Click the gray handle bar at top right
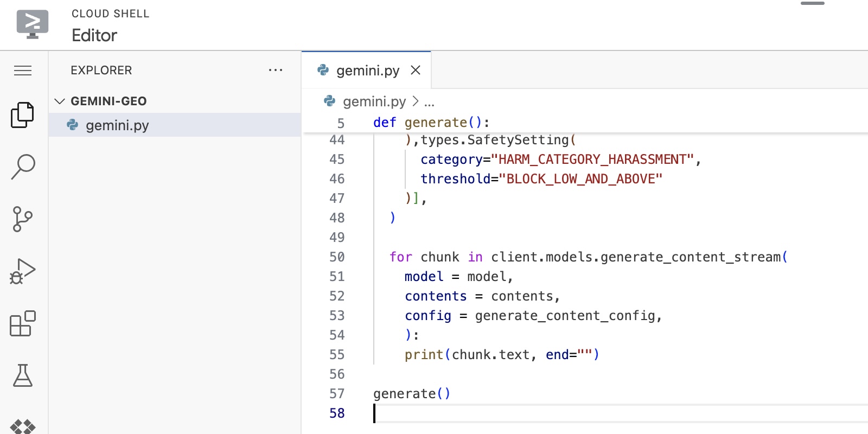 pyautogui.click(x=813, y=3)
